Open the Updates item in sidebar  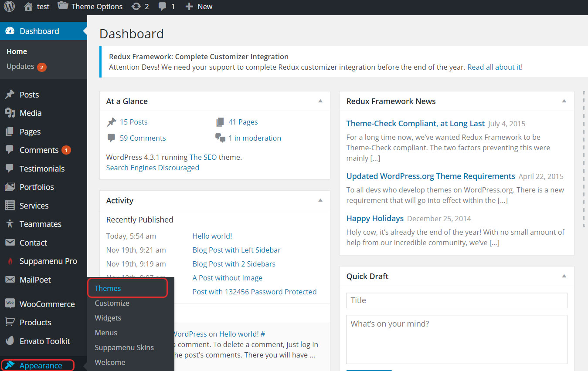pos(20,66)
